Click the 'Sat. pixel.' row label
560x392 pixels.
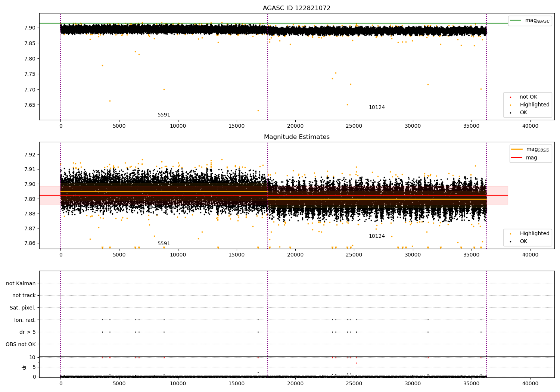click(x=23, y=308)
